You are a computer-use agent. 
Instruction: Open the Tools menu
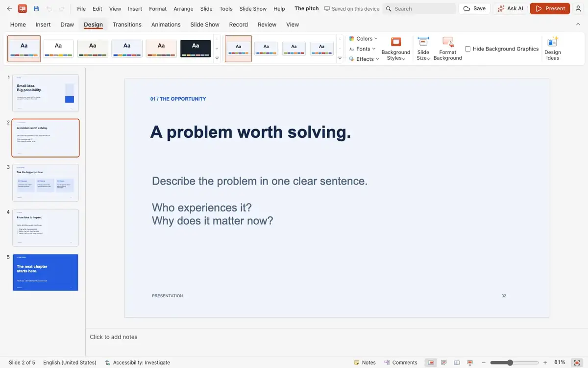point(226,9)
